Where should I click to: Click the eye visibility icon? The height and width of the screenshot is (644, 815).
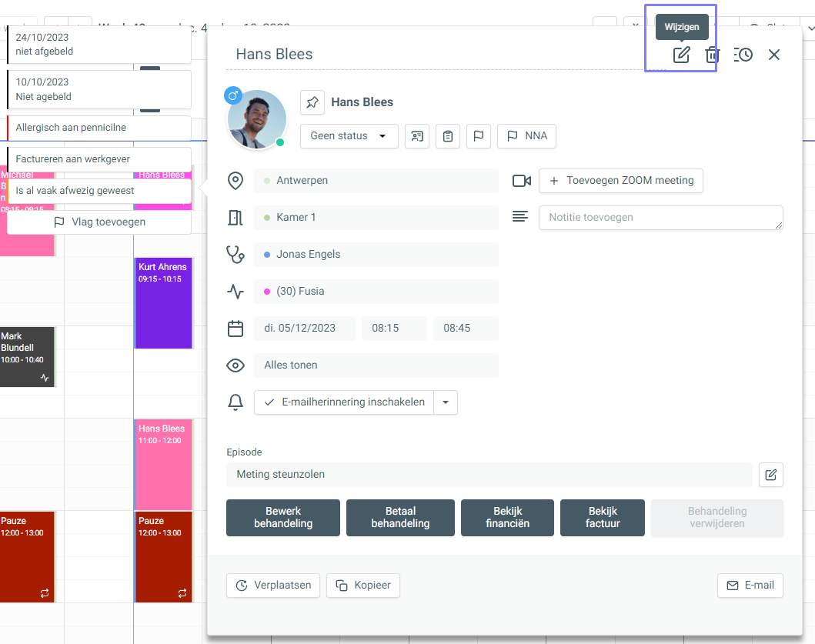[x=235, y=365]
